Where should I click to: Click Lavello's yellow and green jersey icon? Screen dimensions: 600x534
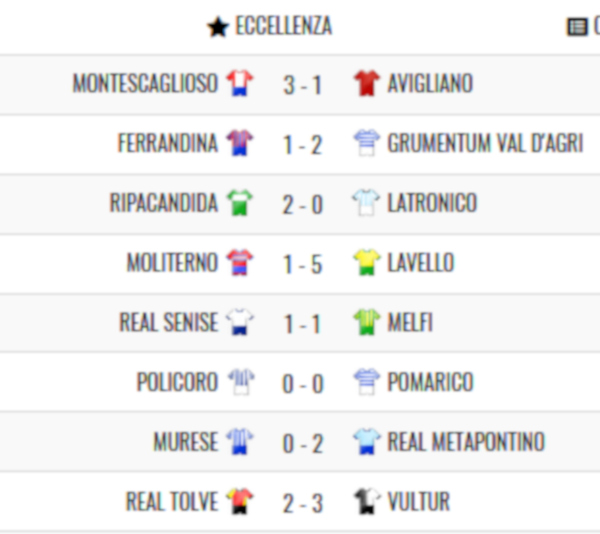click(x=367, y=262)
